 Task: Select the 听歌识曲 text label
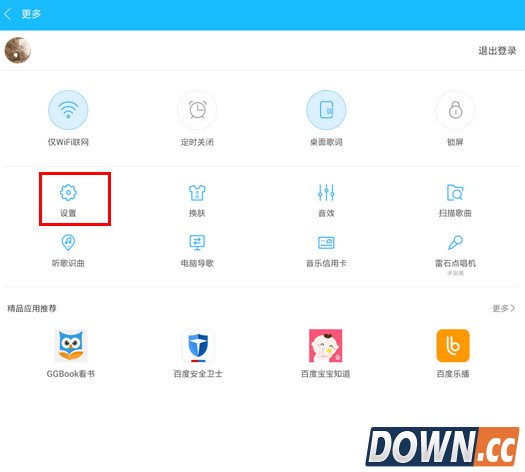68,263
